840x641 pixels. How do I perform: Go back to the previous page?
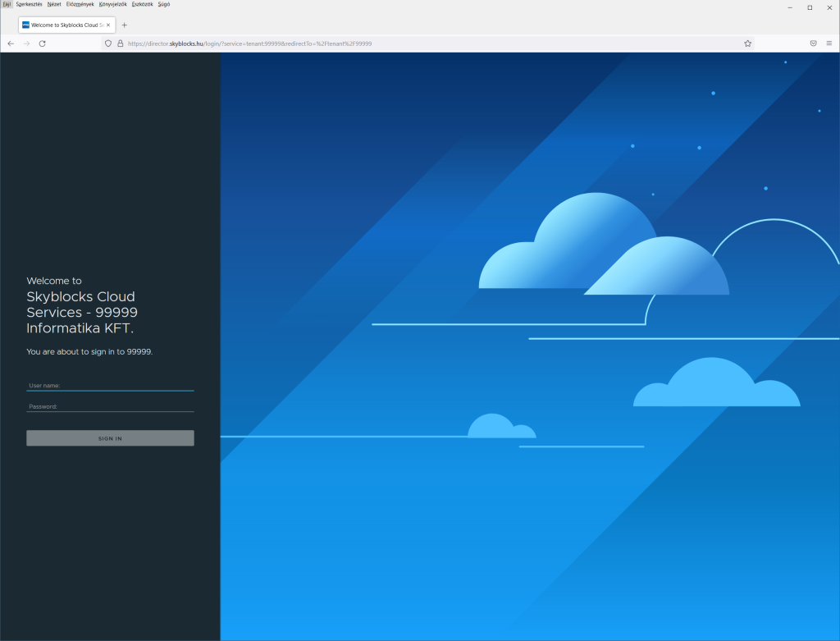[x=11, y=43]
